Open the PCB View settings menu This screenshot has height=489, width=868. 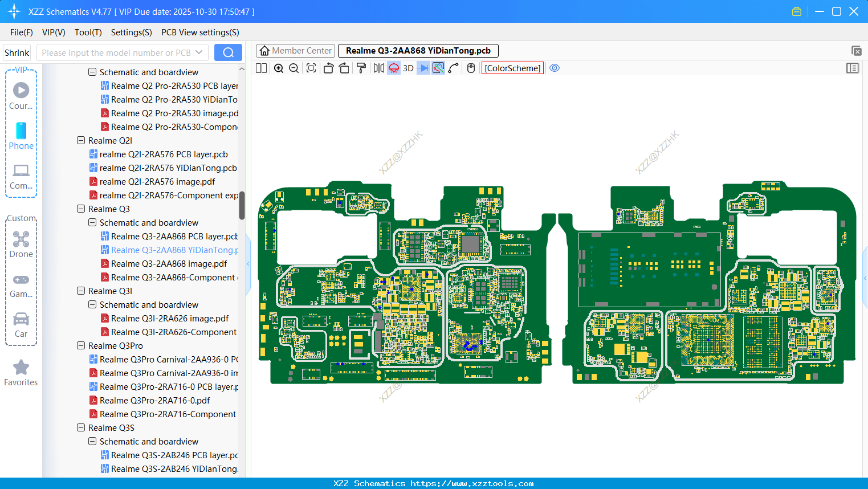(200, 32)
